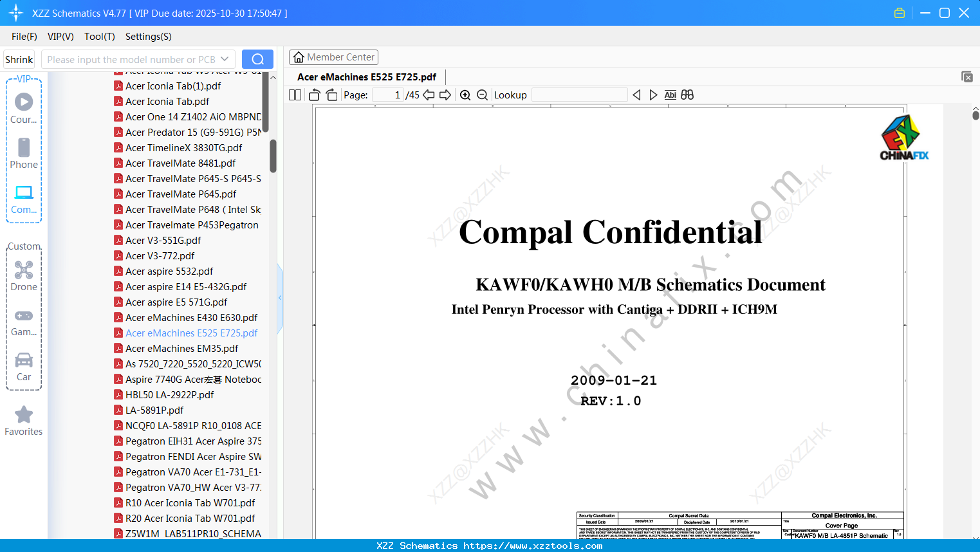Find next lookup result

pos(653,95)
